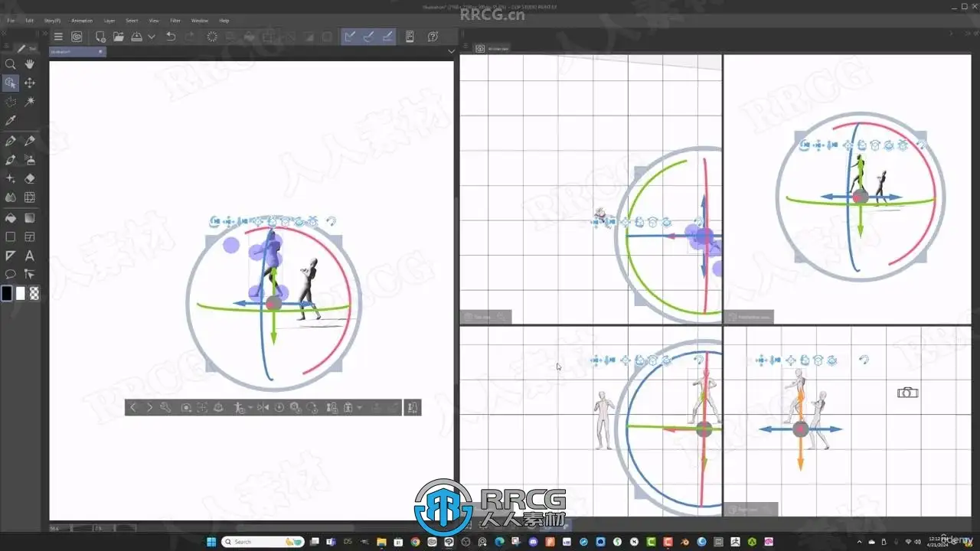The width and height of the screenshot is (980, 551).
Task: Open the help question-mark icon
Action: point(433,37)
